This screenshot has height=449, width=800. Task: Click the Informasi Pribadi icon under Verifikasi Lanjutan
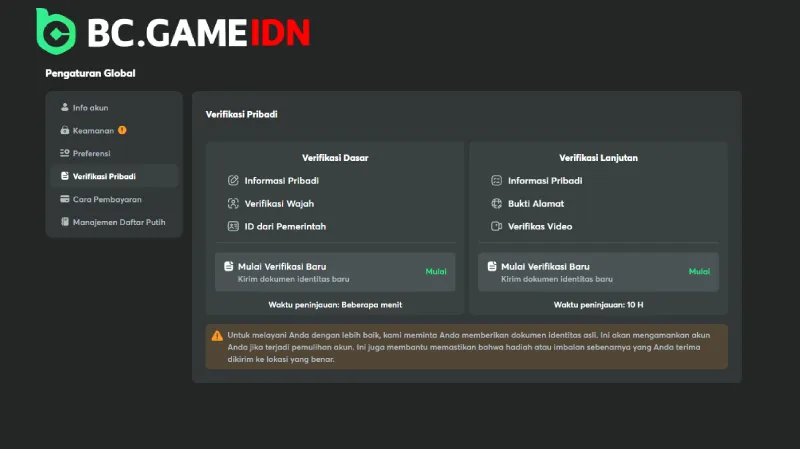point(496,180)
